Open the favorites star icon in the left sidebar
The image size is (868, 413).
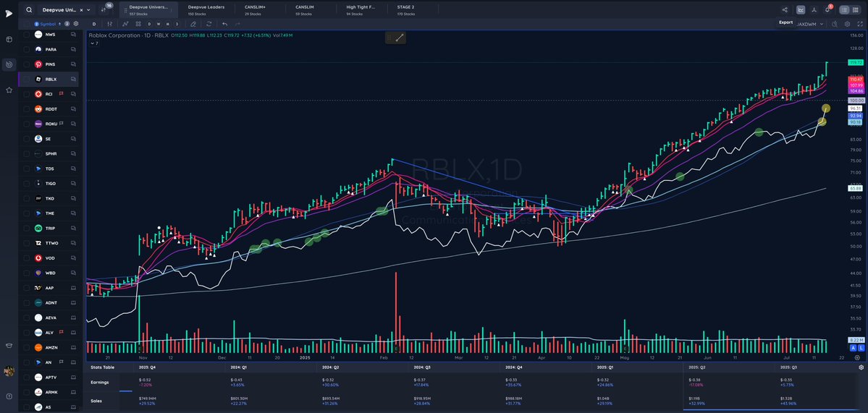[9, 90]
